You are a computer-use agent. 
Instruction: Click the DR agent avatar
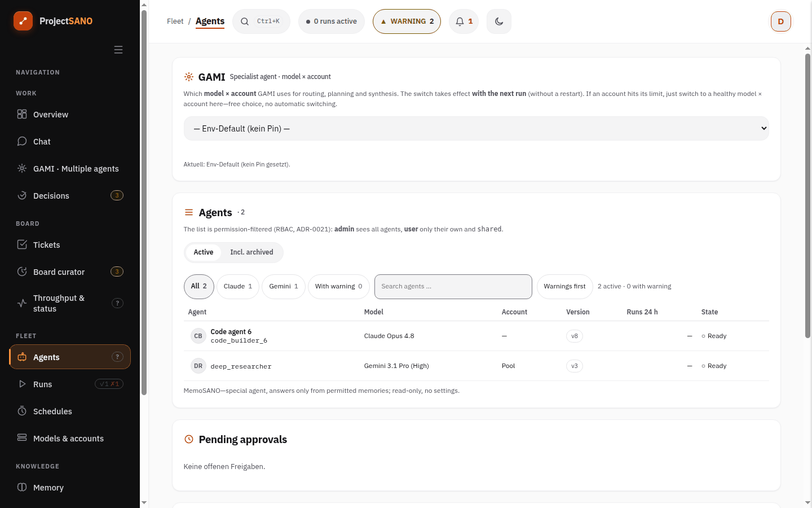198,366
